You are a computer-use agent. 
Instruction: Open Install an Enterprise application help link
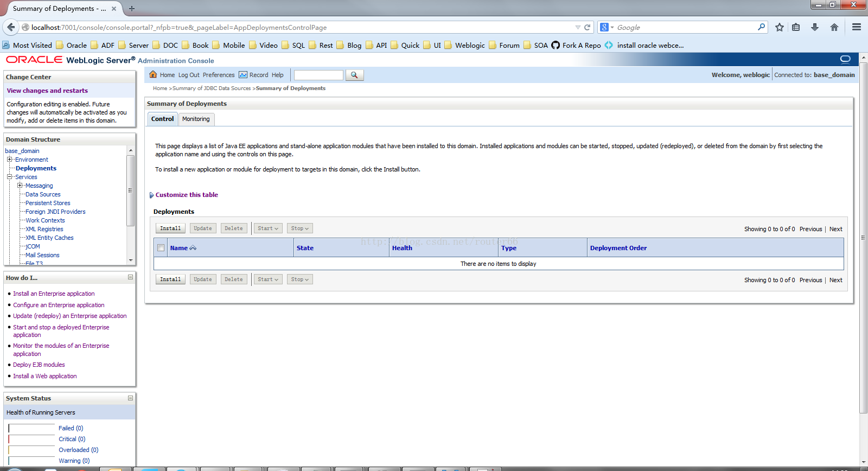[x=54, y=294]
